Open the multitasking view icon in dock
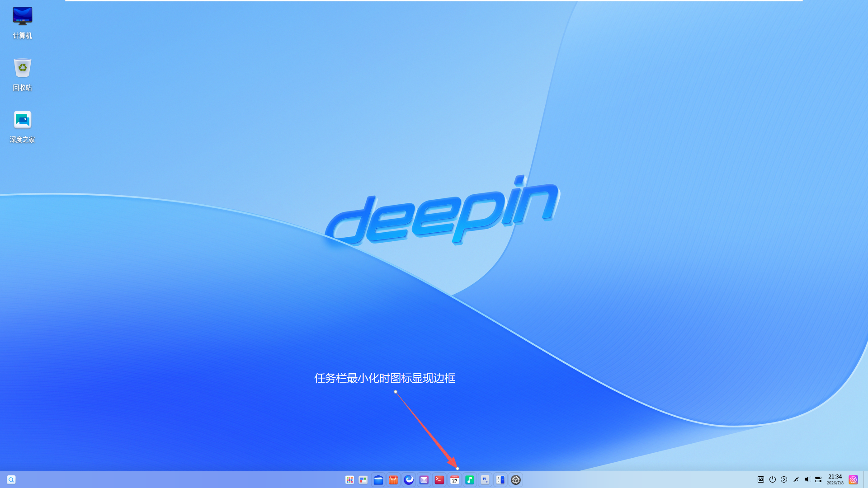The width and height of the screenshot is (868, 488). (x=363, y=480)
